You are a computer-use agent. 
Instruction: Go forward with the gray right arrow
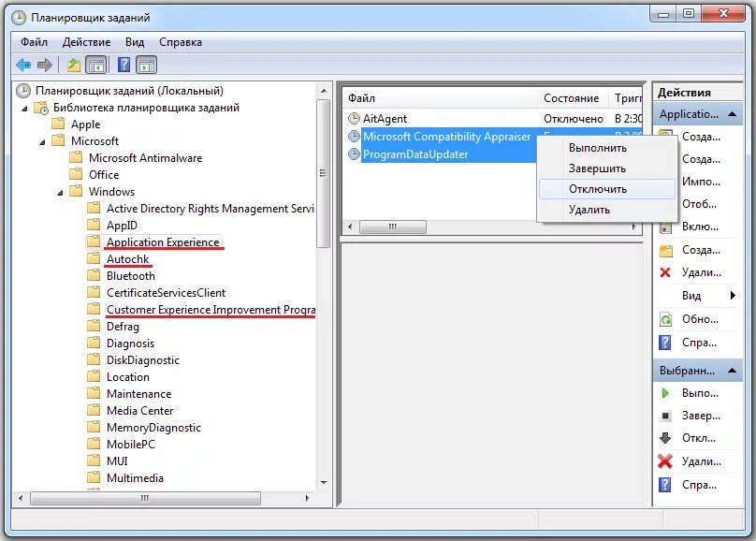pyautogui.click(x=44, y=65)
